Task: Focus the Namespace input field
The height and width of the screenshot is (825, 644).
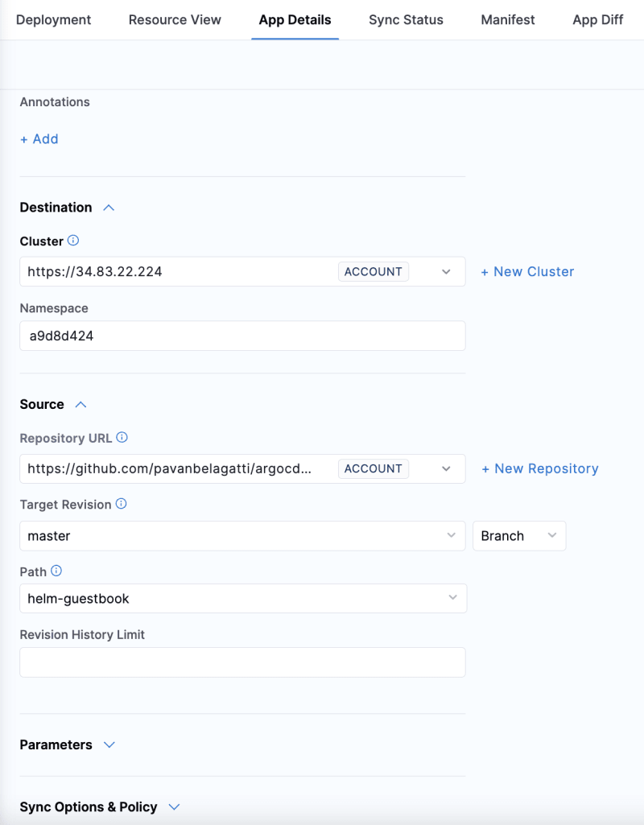Action: 242,336
